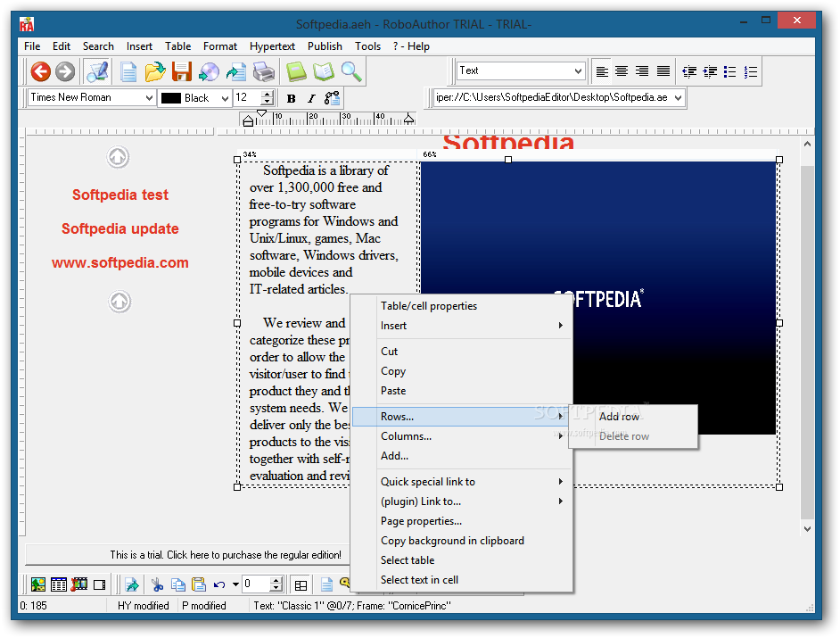This screenshot has height=638, width=840.
Task: Open the Black text color dropdown
Action: tap(225, 99)
